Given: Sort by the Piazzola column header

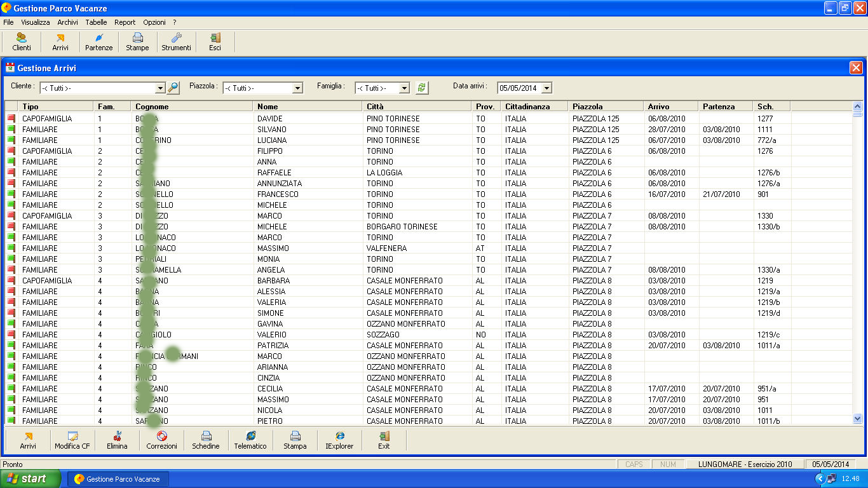Looking at the screenshot, I should pos(606,106).
